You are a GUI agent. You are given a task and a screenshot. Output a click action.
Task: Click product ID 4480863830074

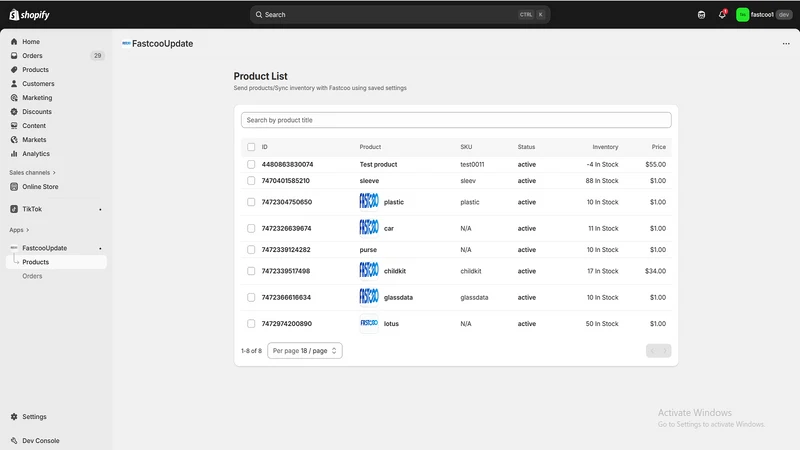pyautogui.click(x=287, y=164)
